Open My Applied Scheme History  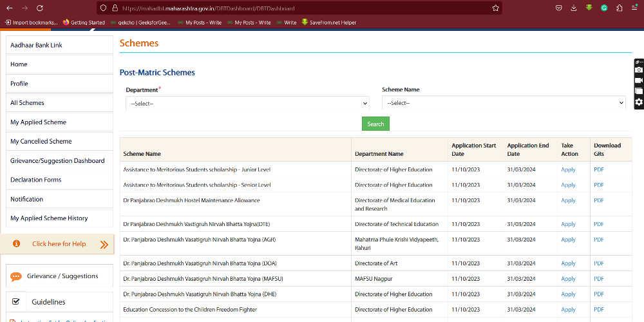(59, 218)
